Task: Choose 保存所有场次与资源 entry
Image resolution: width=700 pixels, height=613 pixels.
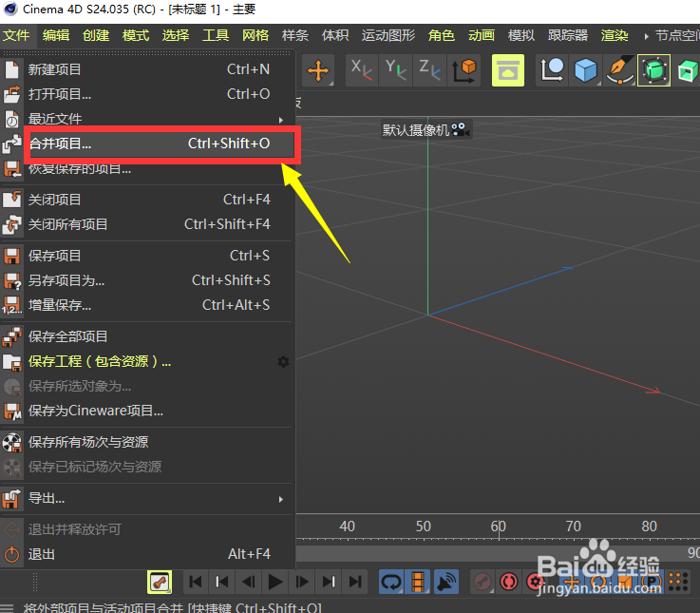Action: pos(147,442)
